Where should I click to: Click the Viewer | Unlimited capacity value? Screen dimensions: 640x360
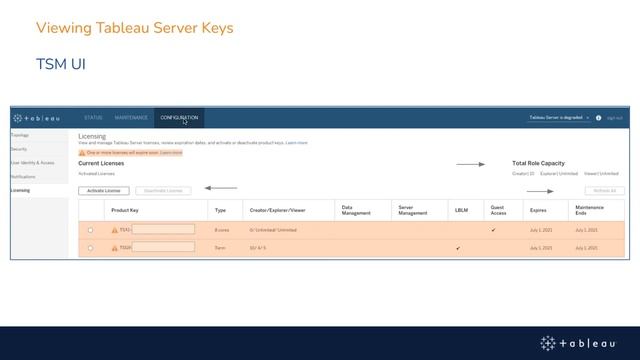[601, 173]
